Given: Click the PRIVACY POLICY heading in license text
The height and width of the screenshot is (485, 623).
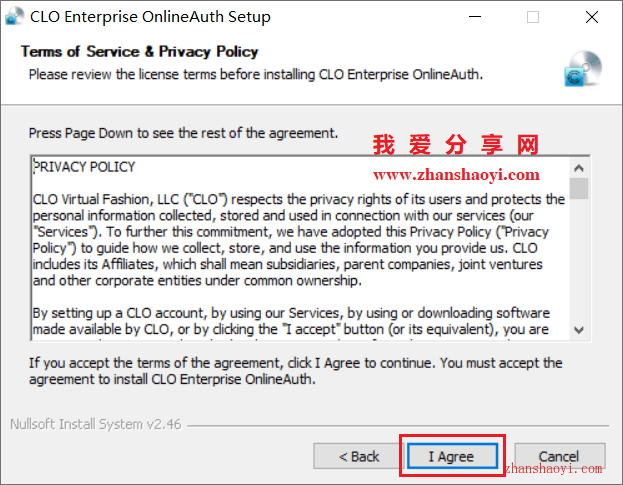Looking at the screenshot, I should click(84, 167).
